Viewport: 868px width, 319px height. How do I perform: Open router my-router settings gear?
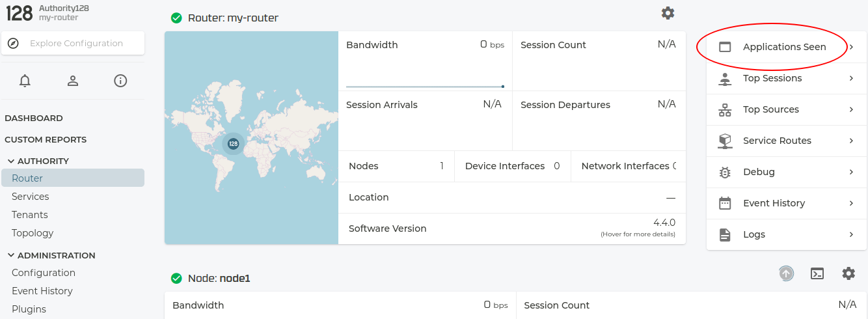point(668,13)
